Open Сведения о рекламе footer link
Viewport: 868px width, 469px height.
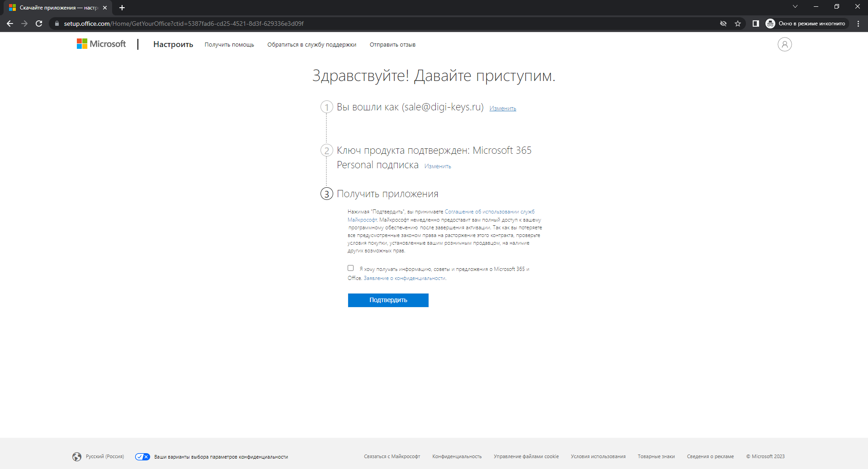pyautogui.click(x=710, y=457)
